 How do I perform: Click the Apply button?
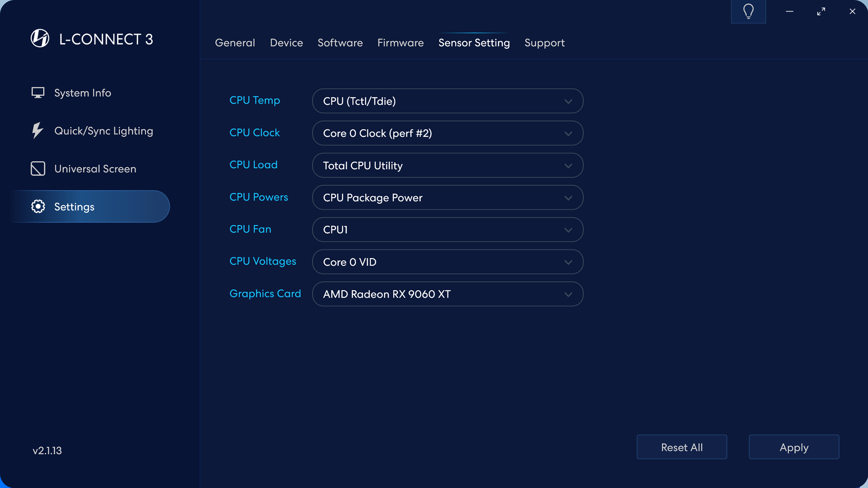tap(794, 447)
